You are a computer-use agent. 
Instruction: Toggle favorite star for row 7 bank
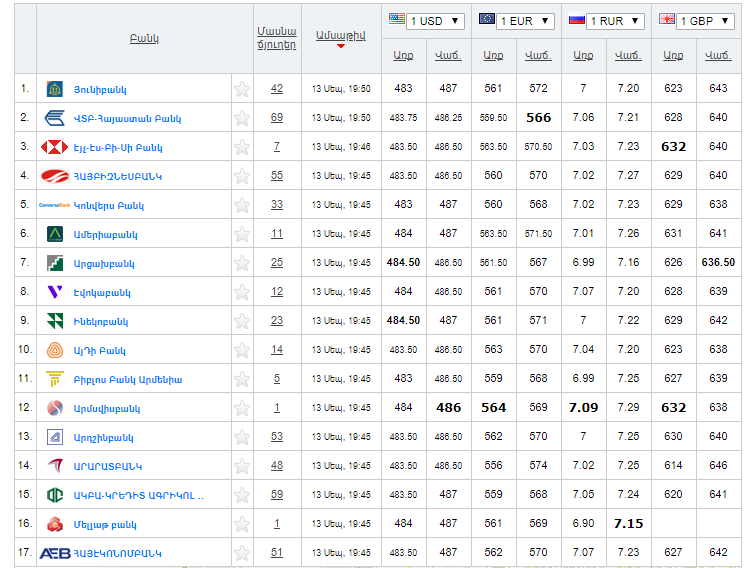(242, 263)
